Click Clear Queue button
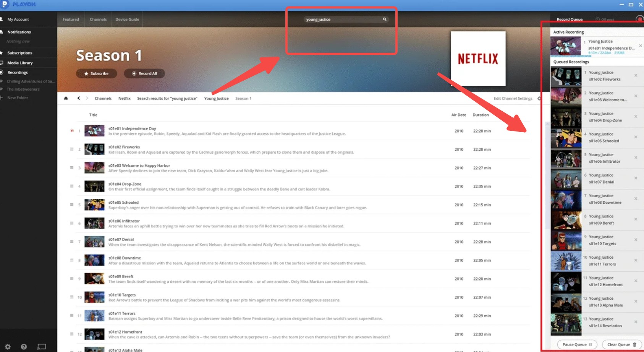644x352 pixels. 622,344
